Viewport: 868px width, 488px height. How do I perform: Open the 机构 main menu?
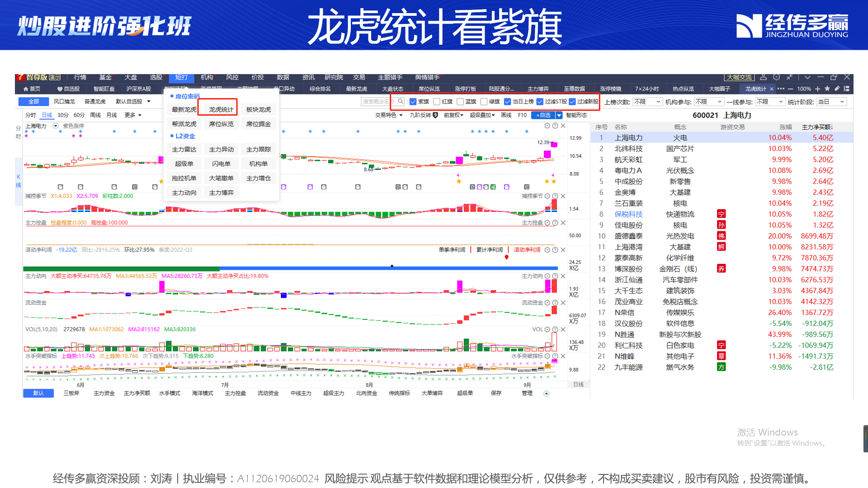[207, 77]
